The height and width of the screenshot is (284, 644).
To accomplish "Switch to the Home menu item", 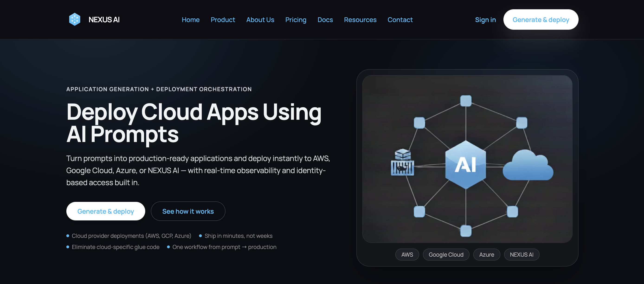I will (x=190, y=20).
